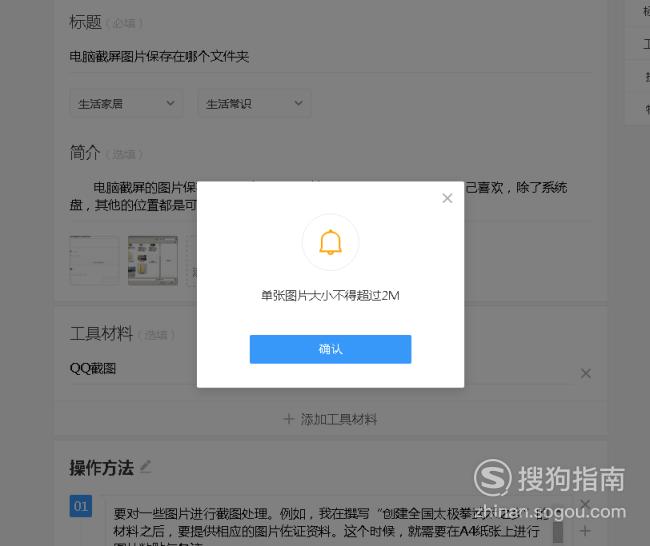
Task: Remove the QQ截图 tool material entry
Action: click(x=585, y=374)
